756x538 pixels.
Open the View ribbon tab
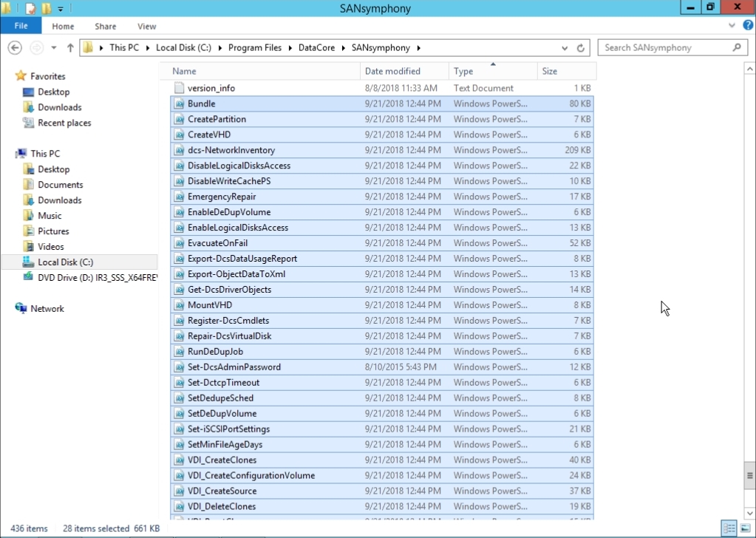146,26
